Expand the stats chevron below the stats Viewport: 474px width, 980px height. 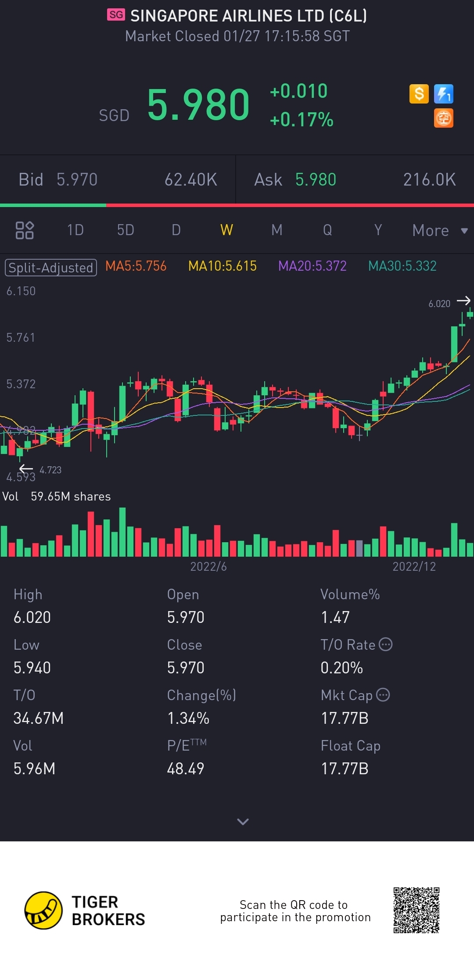tap(243, 822)
